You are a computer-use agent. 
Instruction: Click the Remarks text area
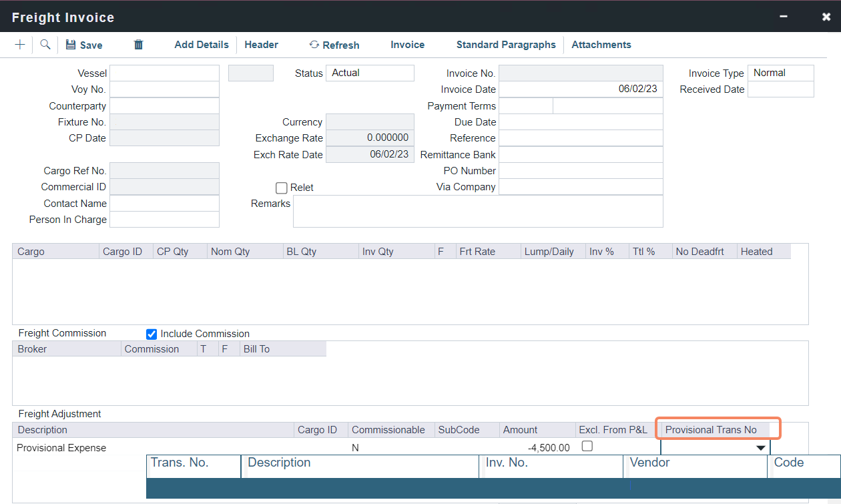477,211
